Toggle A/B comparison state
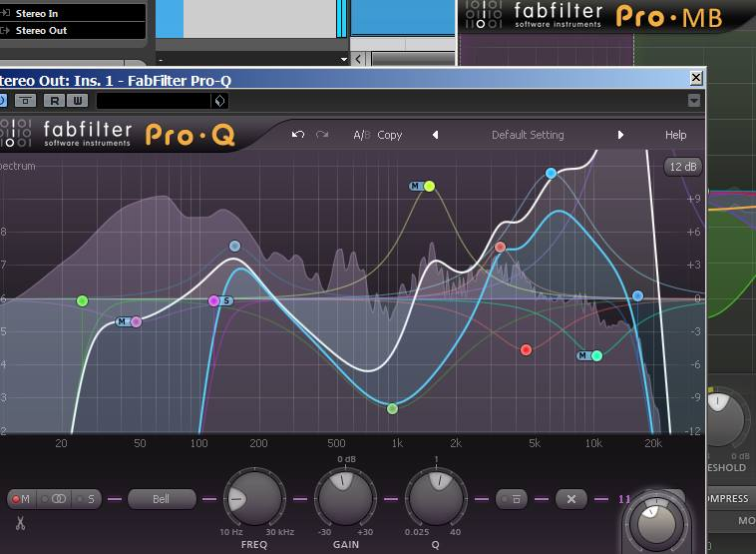Image resolution: width=756 pixels, height=554 pixels. point(362,135)
